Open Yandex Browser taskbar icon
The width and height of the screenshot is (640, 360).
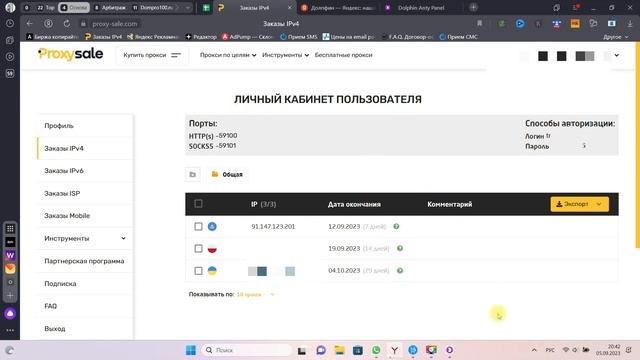click(394, 350)
